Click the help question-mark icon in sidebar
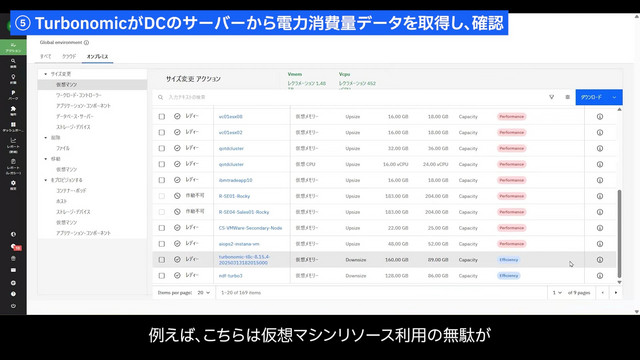Image resolution: width=640 pixels, height=360 pixels. click(13, 294)
